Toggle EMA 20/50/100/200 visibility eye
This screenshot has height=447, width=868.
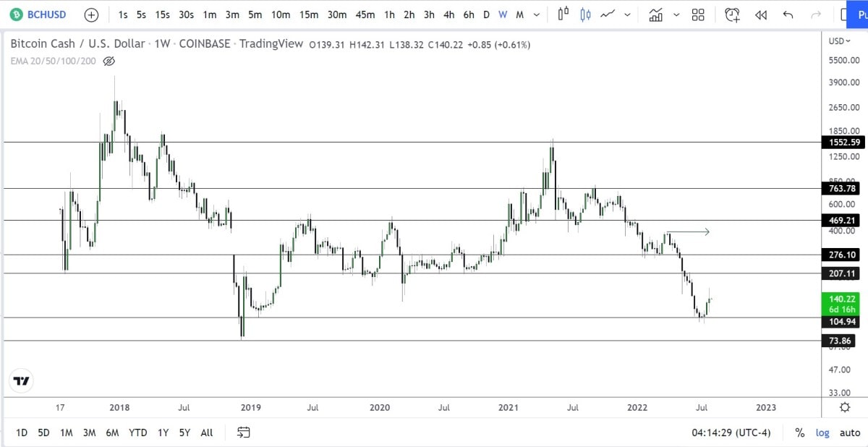click(109, 61)
